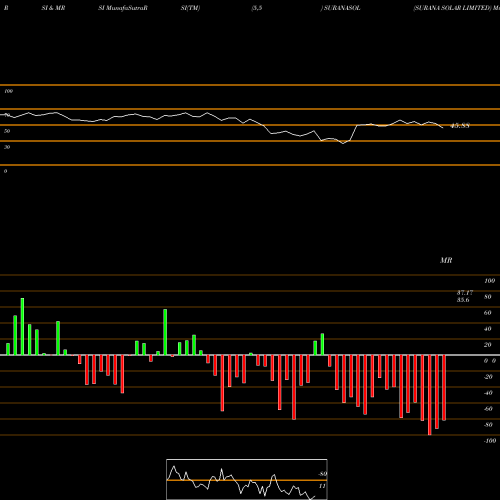Click the 80 label on MR axis
Viewport: 500px width, 500px height.
click(488, 297)
